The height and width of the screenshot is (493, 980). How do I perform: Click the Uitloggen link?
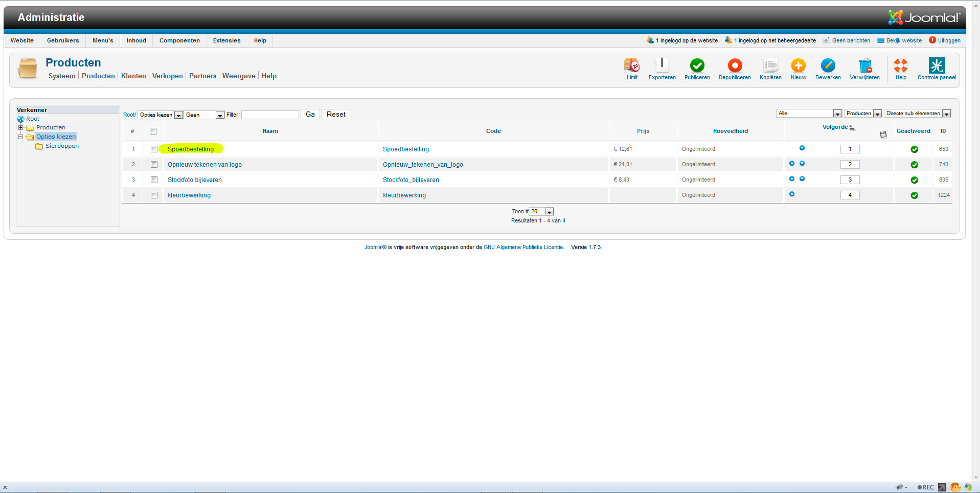click(x=949, y=41)
